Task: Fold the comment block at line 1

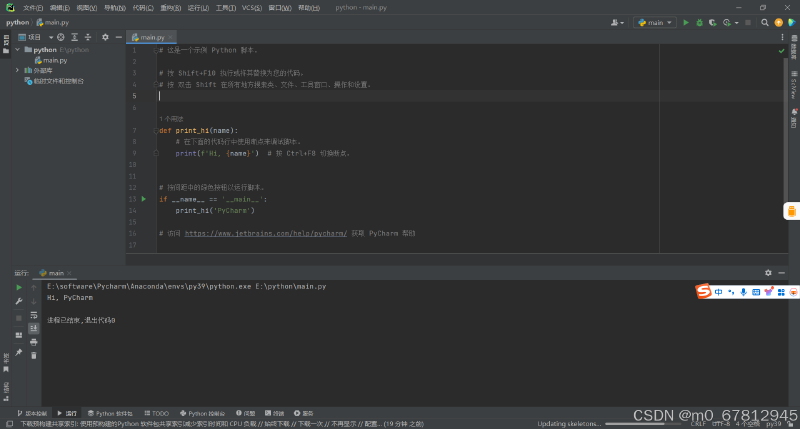Action: click(156, 50)
